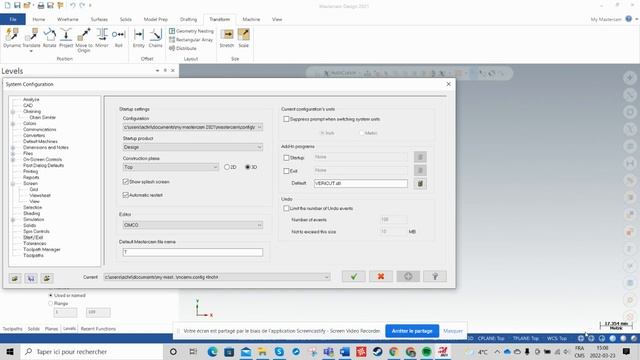
Task: Click the open configuration file icon at dialog bottom-left
Action: pos(15,278)
